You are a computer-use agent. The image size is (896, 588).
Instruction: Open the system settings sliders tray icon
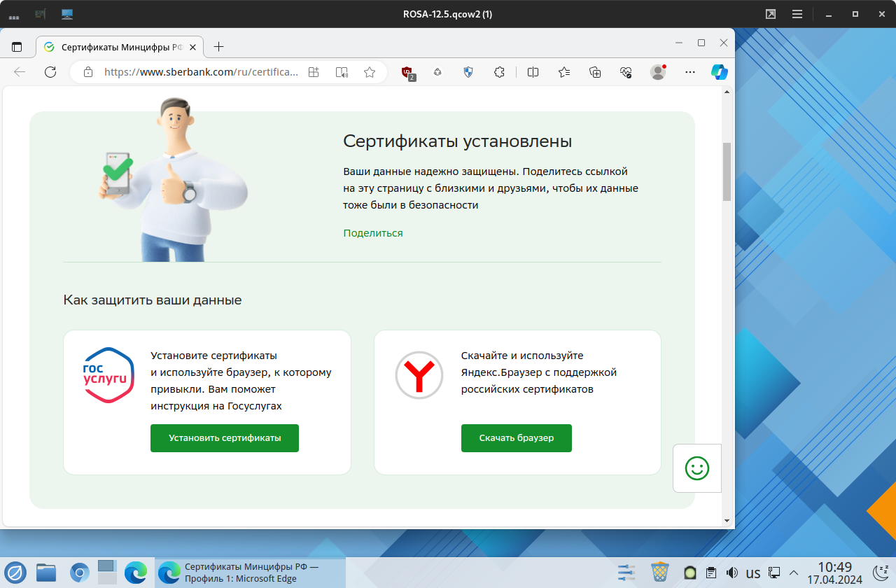coord(626,573)
